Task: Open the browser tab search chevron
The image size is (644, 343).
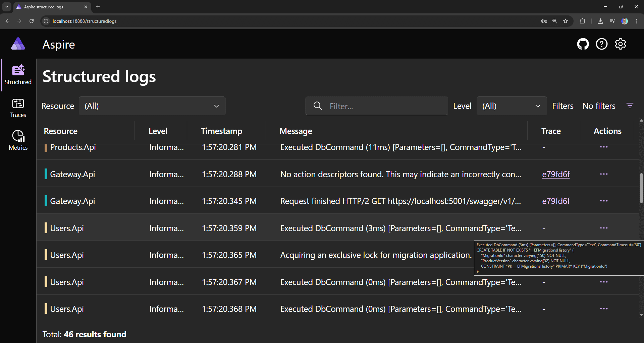Action: pos(6,7)
